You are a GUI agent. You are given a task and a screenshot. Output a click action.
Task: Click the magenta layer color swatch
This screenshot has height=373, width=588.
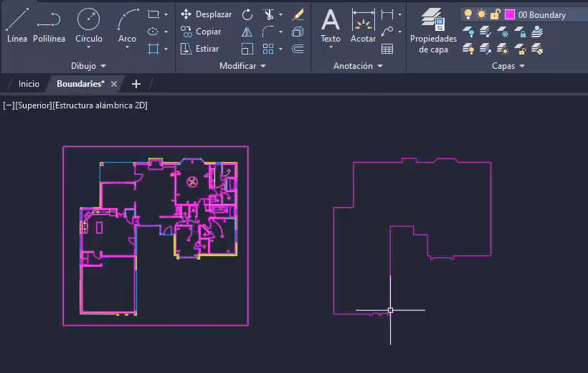pos(510,14)
